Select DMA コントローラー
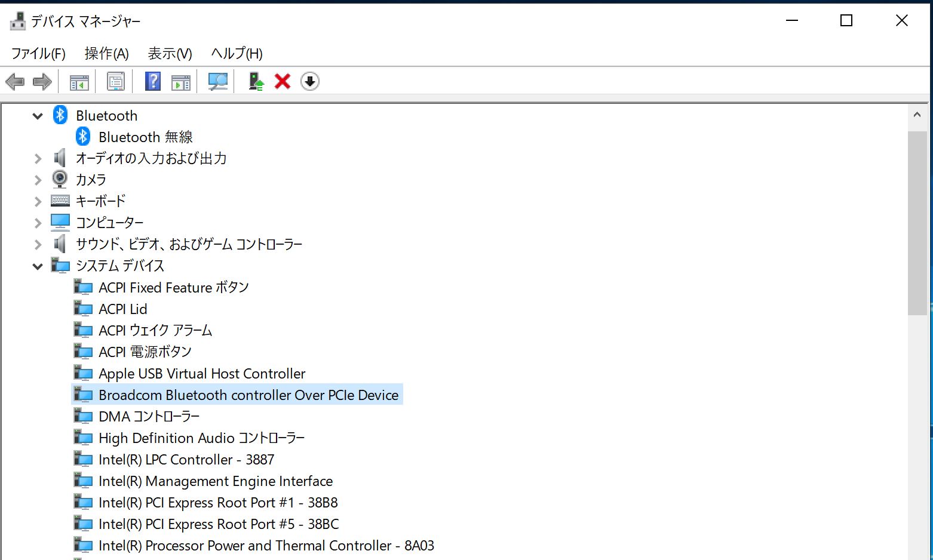 coord(149,416)
